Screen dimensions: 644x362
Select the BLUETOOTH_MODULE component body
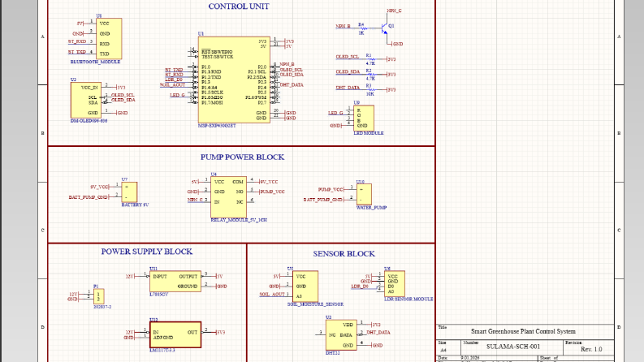109,39
